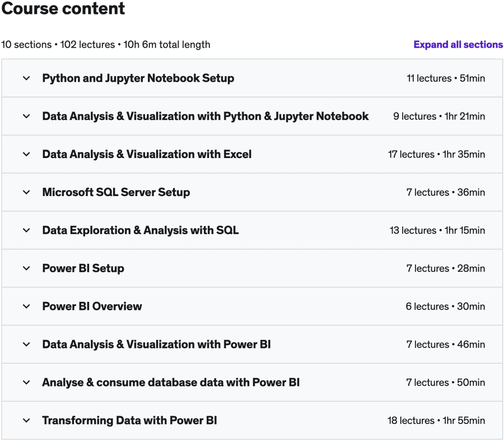Viewport: 504px width, 442px height.
Task: Click the 11 lectures • 51min text
Action: [446, 78]
